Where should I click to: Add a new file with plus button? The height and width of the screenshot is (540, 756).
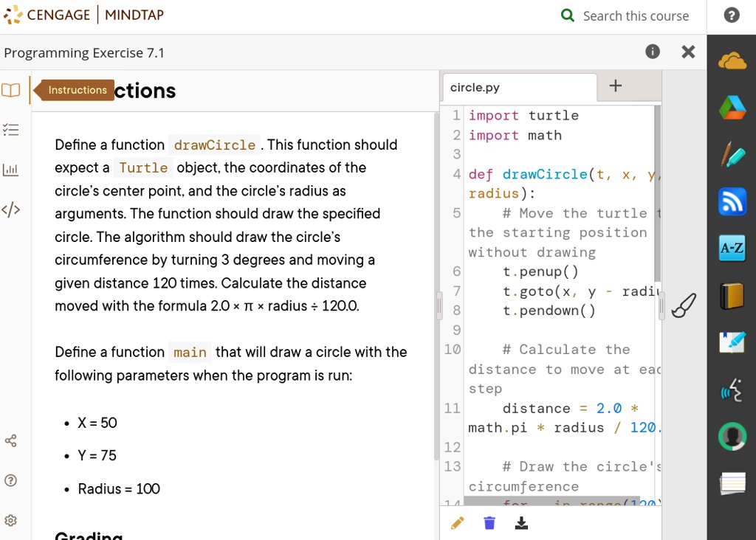[615, 86]
